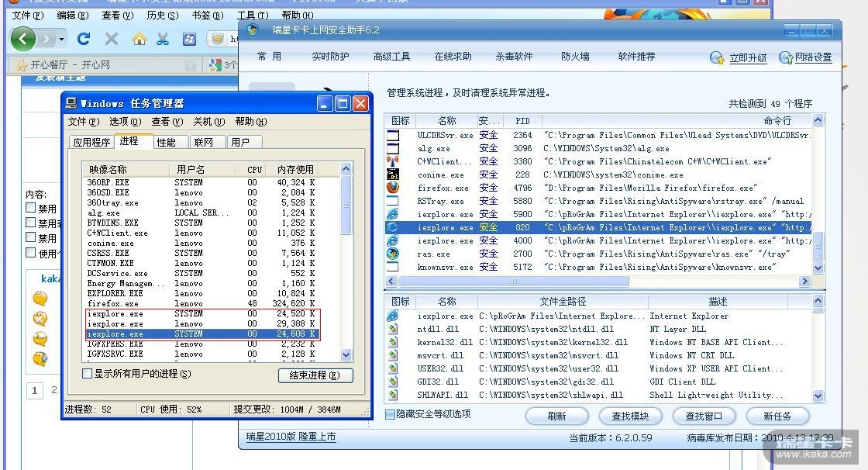Click the msvcrt.dll module icon
Screen dimensions: 868x470
(x=392, y=355)
